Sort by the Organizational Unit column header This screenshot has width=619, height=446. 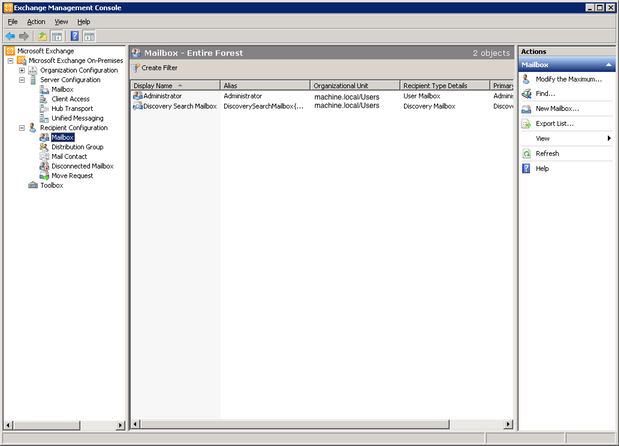click(x=355, y=85)
